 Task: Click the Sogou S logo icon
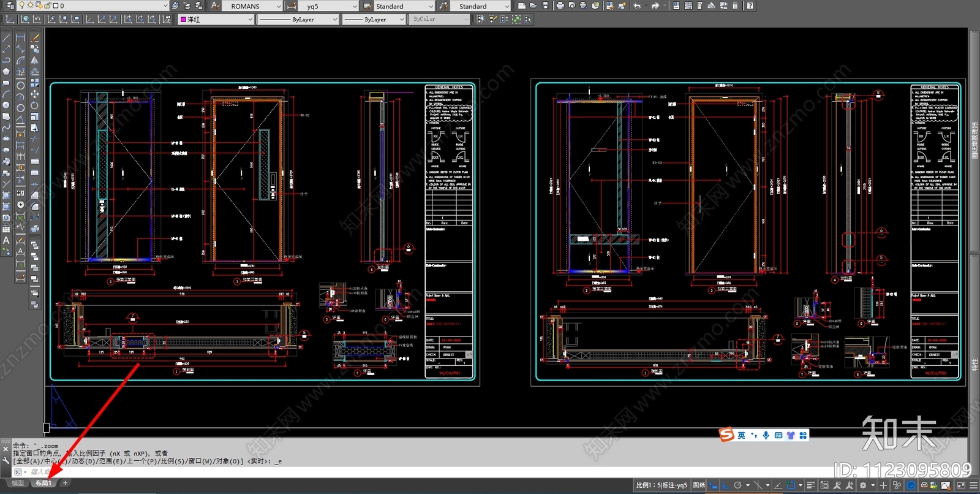pos(726,435)
